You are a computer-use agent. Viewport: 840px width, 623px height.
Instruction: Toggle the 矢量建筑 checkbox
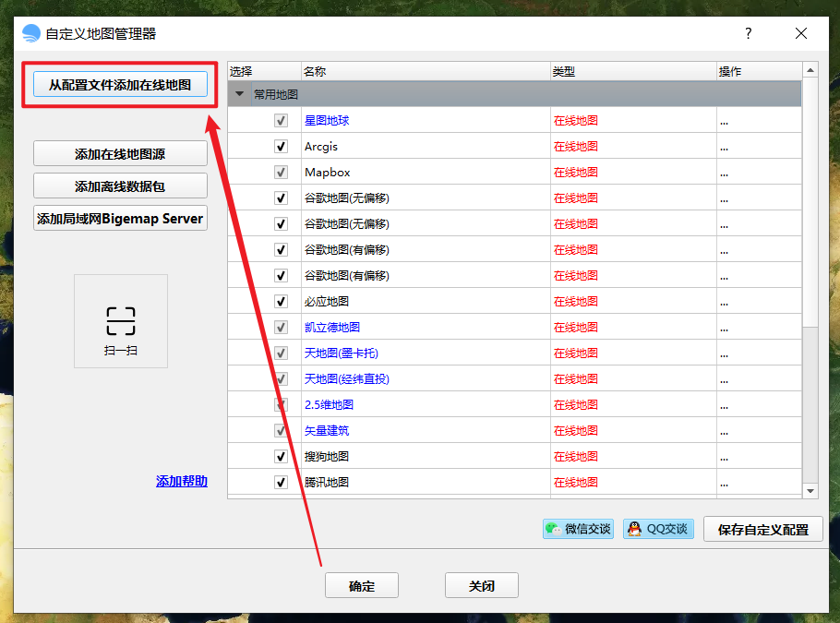(x=281, y=430)
